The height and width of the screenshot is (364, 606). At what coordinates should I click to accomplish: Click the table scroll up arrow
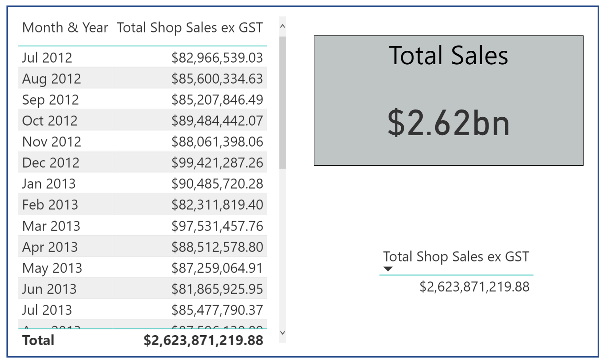pos(282,26)
